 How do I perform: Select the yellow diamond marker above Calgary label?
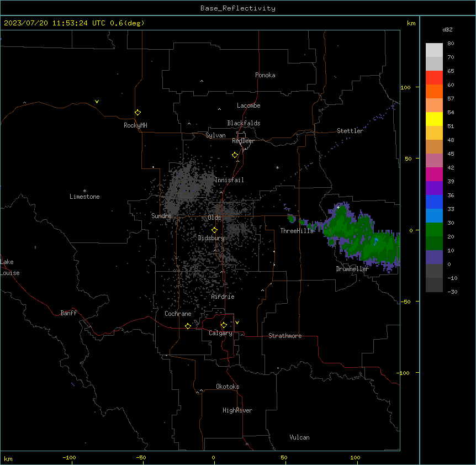[224, 325]
